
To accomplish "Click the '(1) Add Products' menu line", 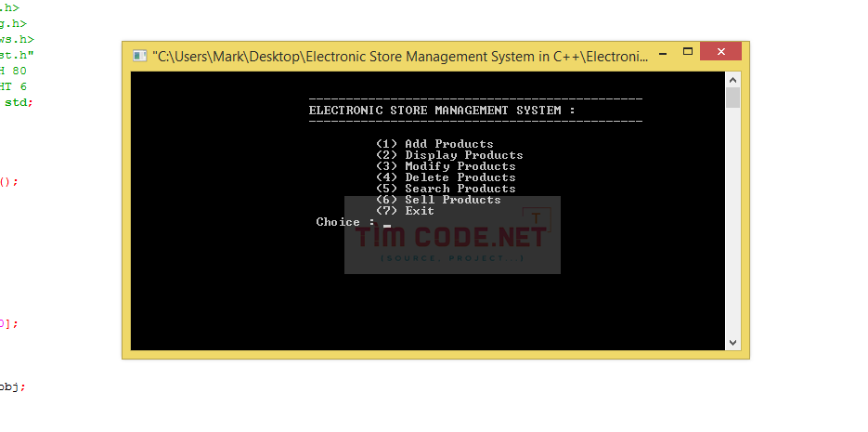I will coord(434,144).
